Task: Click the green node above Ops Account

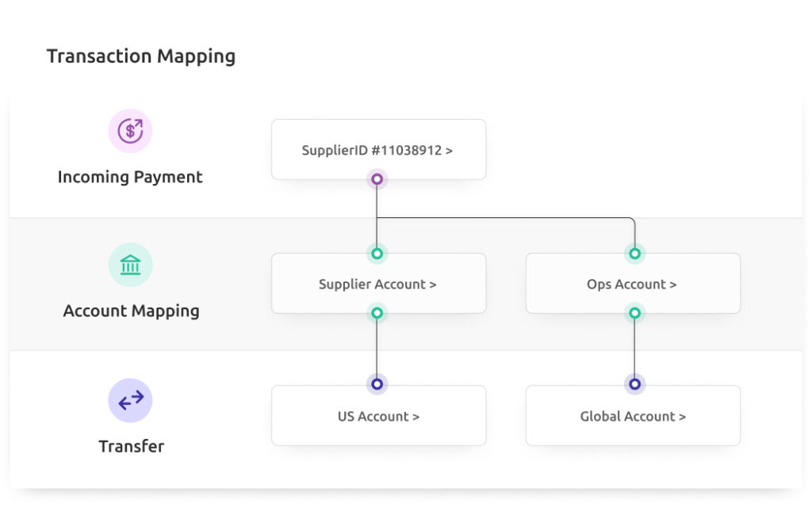Action: [634, 254]
